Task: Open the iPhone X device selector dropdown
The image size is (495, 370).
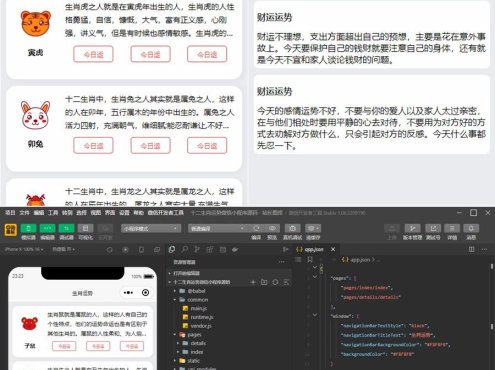Action: point(24,249)
